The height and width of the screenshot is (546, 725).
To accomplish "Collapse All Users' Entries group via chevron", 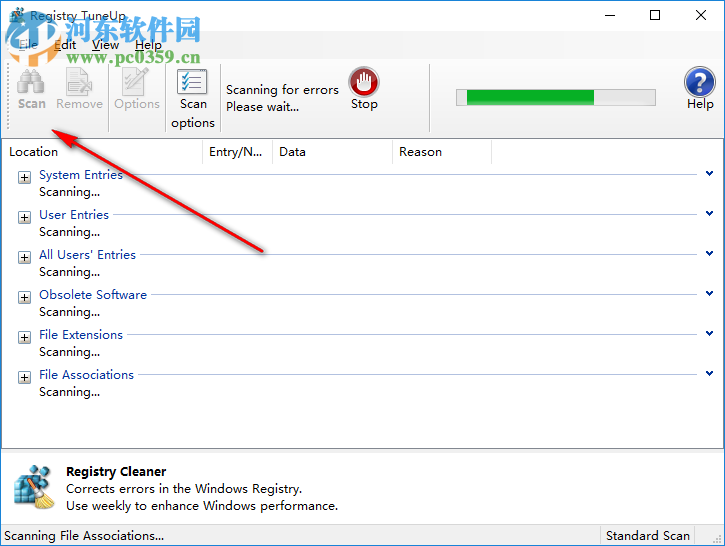I will coord(709,253).
